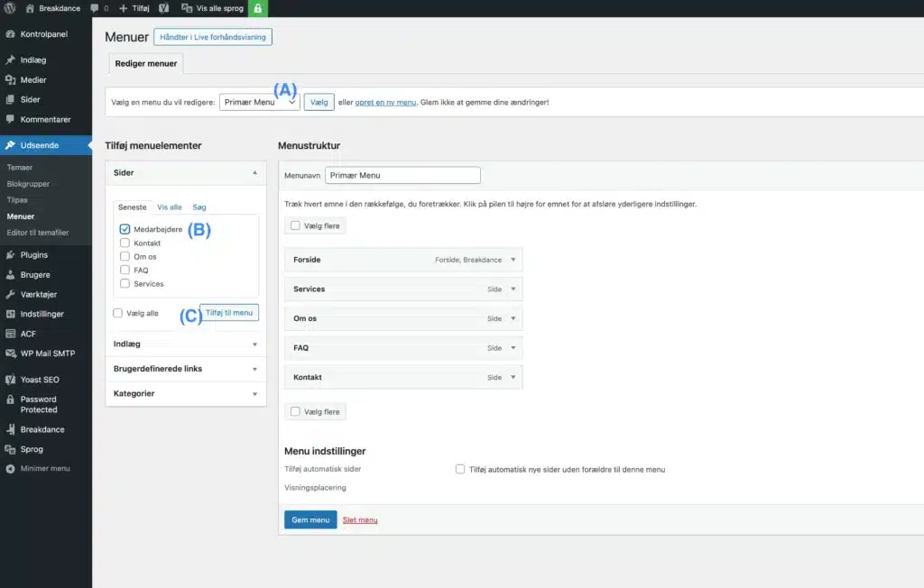
Task: Open Medier from the sidebar media icon
Action: 11,80
